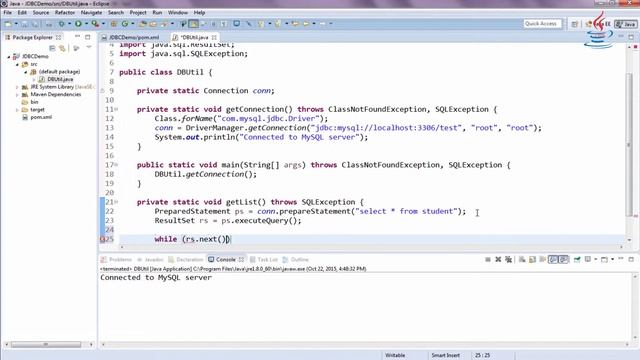
Task: Click the Save All toolbar icon
Action: 35,24
